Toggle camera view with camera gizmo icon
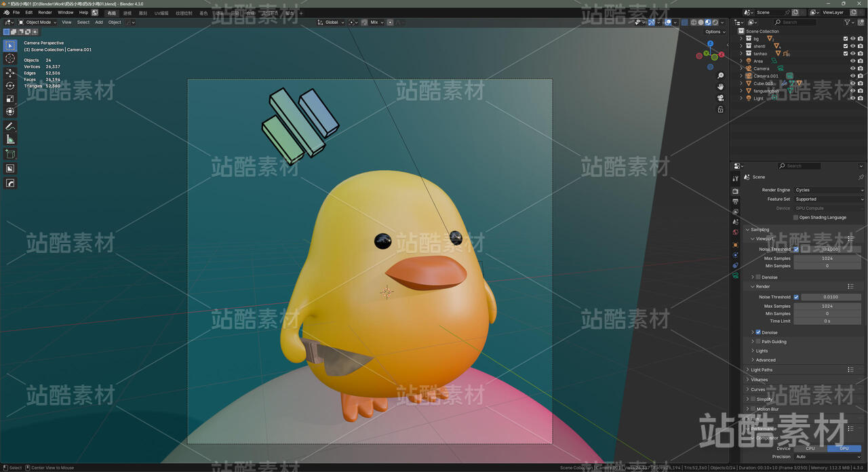868x472 pixels. pos(720,98)
